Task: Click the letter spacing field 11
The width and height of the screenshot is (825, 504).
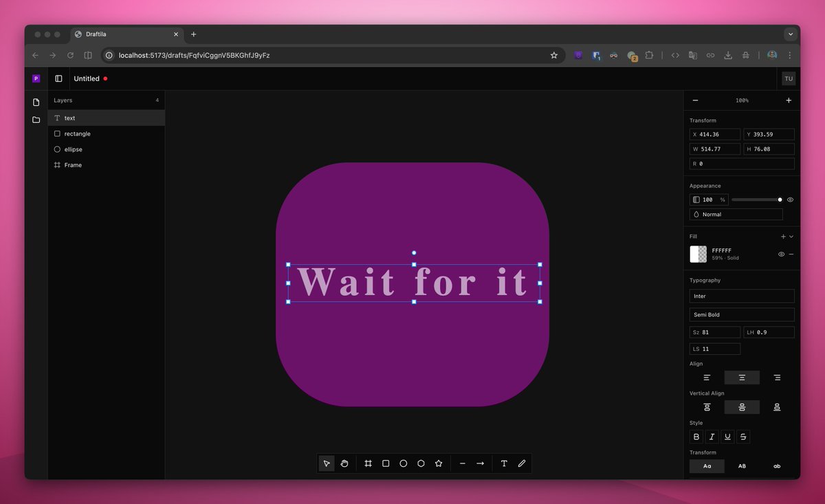Action: pos(715,349)
